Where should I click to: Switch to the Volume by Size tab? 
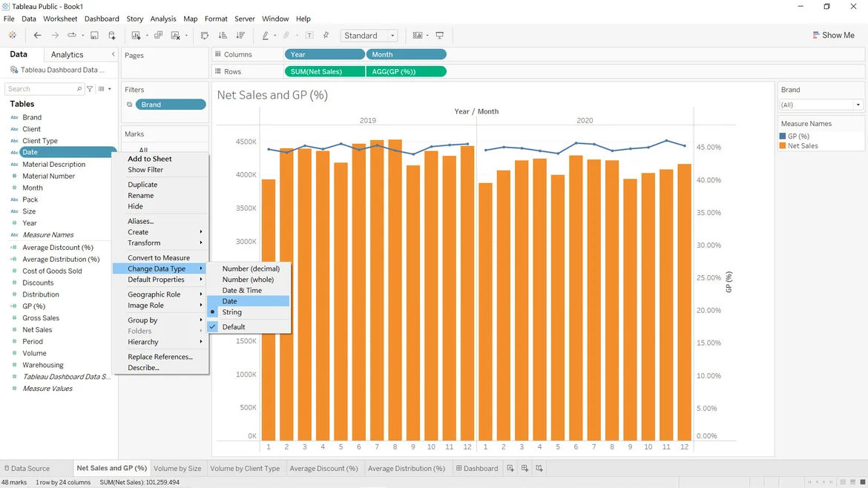pyautogui.click(x=177, y=469)
